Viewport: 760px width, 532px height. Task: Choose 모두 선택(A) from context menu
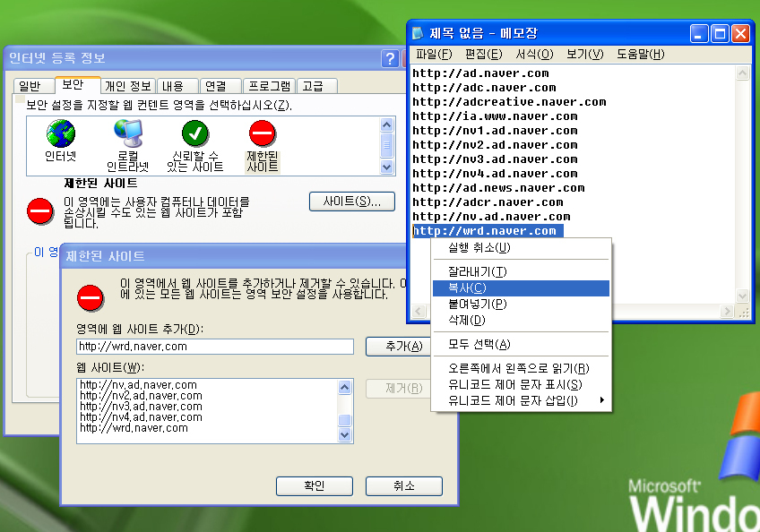click(521, 345)
